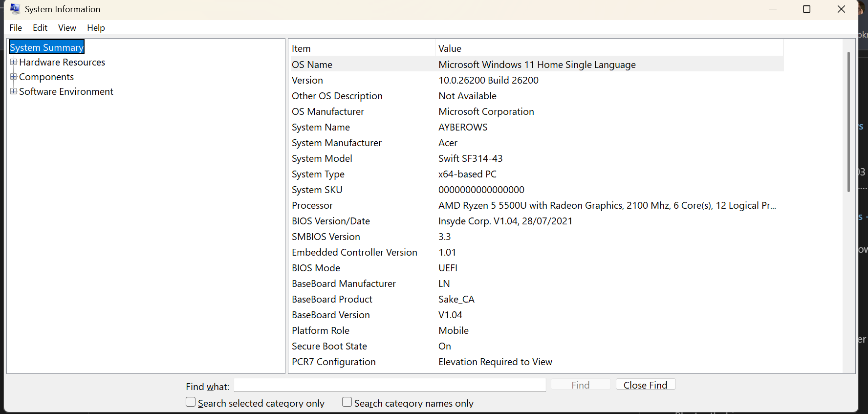Click the value Microsoft Corporation
Viewport: 868px width, 414px height.
tap(486, 111)
